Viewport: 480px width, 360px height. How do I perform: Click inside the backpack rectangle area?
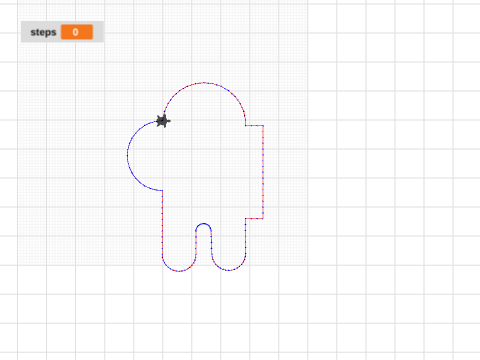[254, 172]
